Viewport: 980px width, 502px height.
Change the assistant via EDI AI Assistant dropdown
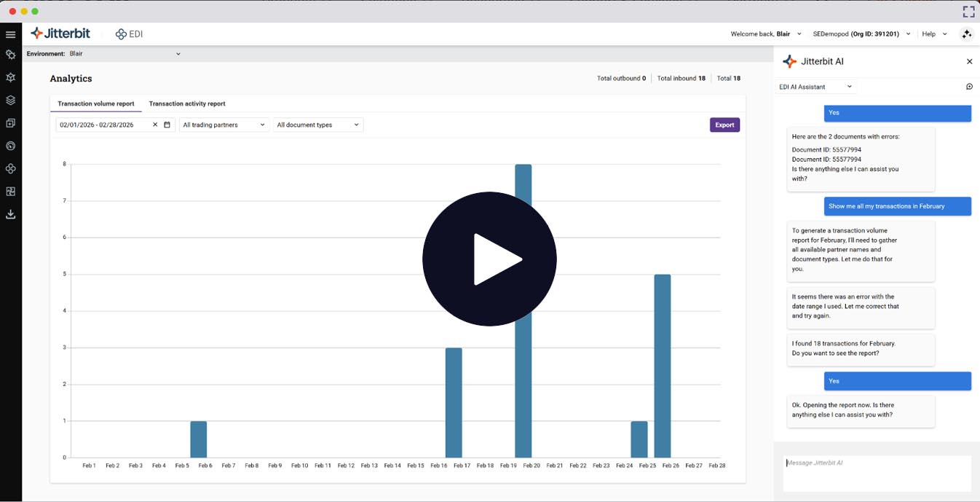point(815,86)
